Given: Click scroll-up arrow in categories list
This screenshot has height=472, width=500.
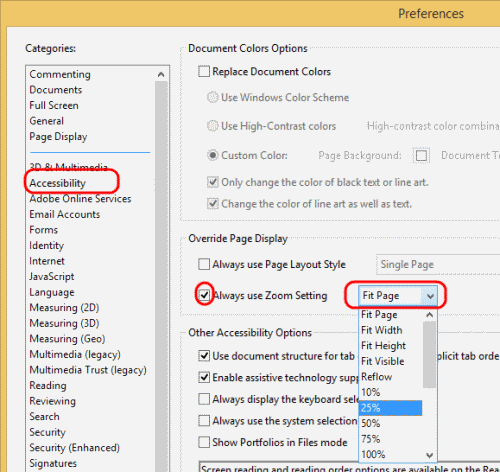Looking at the screenshot, I should click(x=161, y=74).
